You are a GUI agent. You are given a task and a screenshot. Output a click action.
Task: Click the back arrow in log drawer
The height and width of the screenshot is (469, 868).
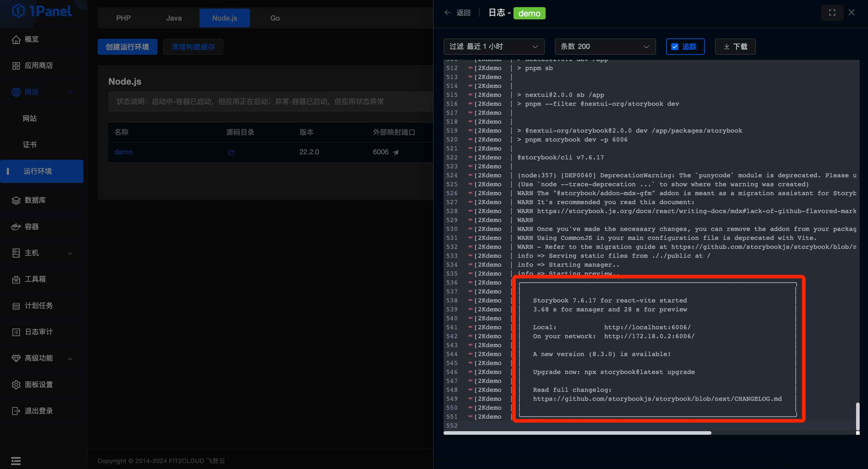tap(447, 13)
